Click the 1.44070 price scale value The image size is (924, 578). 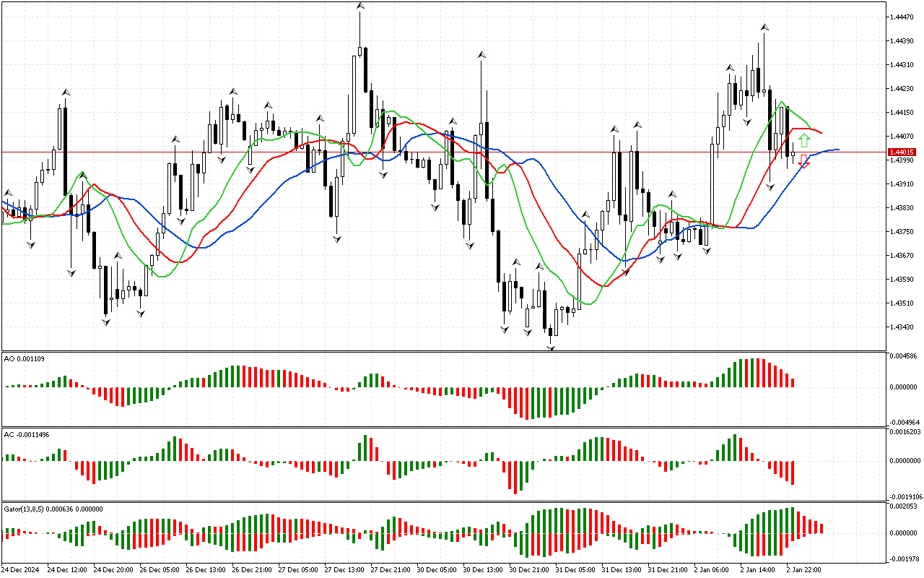(x=902, y=136)
